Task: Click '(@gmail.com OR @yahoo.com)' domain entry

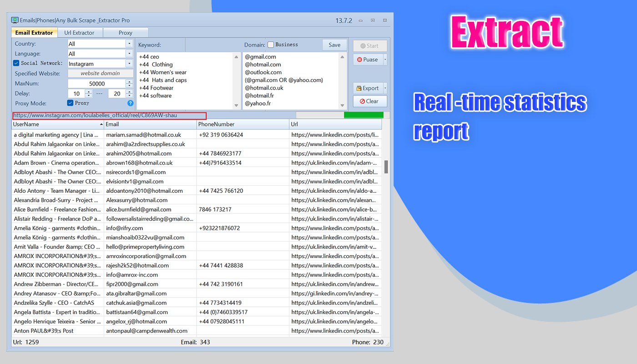Action: (284, 80)
